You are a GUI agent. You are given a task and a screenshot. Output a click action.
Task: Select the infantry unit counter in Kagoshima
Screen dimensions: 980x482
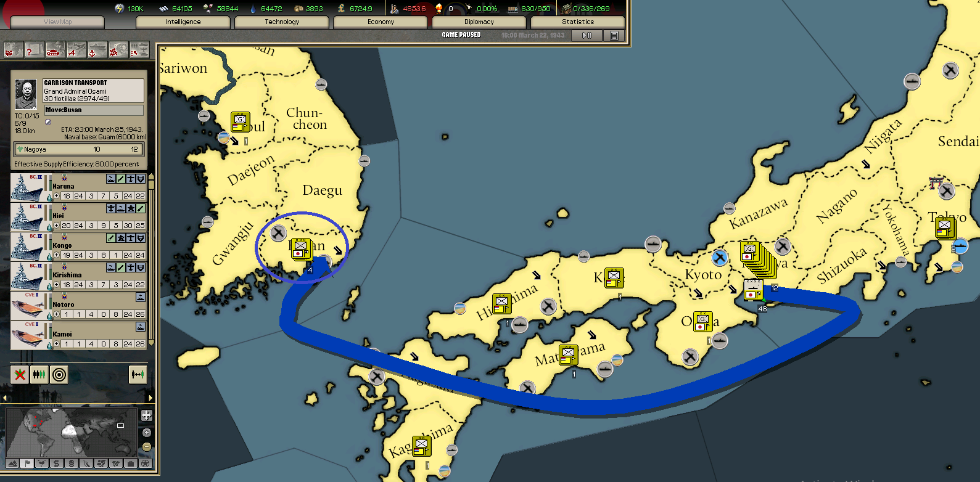tap(422, 446)
